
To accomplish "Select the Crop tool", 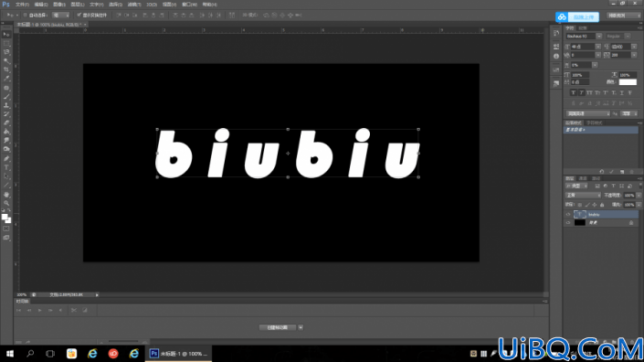I will pos(6,69).
